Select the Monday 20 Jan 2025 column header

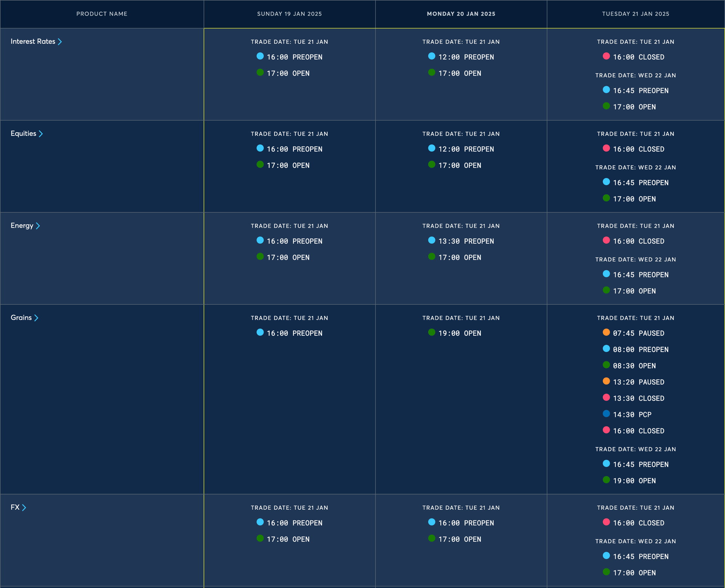(461, 14)
